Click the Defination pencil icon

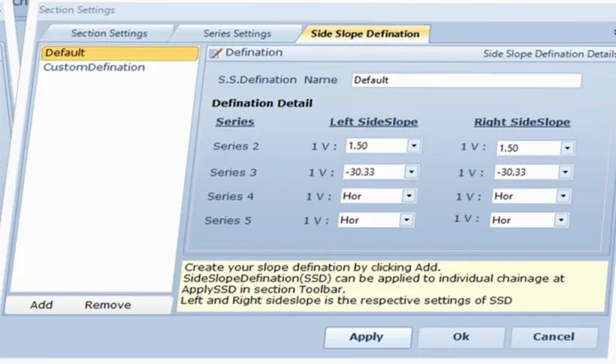(216, 53)
